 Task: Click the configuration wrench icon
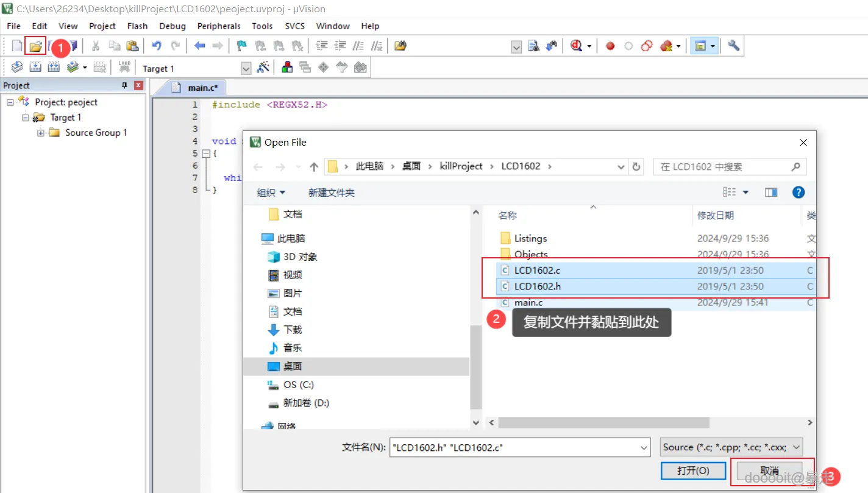733,46
